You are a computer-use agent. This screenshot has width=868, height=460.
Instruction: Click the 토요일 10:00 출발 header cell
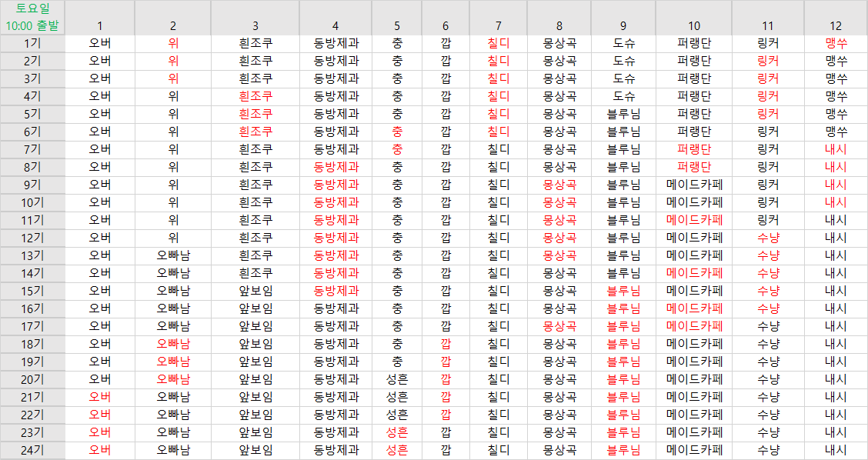pyautogui.click(x=32, y=17)
